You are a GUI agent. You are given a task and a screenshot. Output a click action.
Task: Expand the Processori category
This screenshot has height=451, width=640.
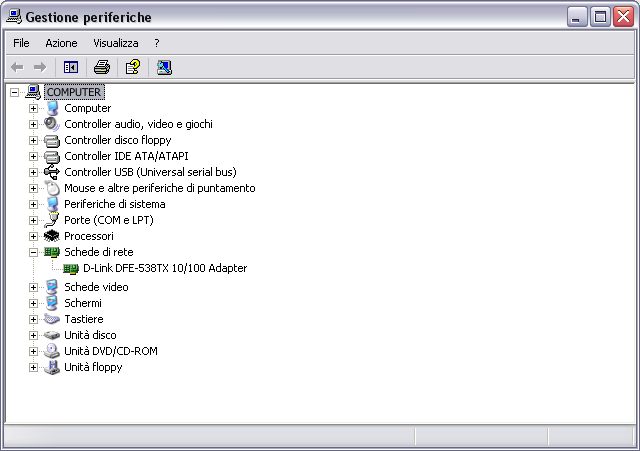point(33,236)
